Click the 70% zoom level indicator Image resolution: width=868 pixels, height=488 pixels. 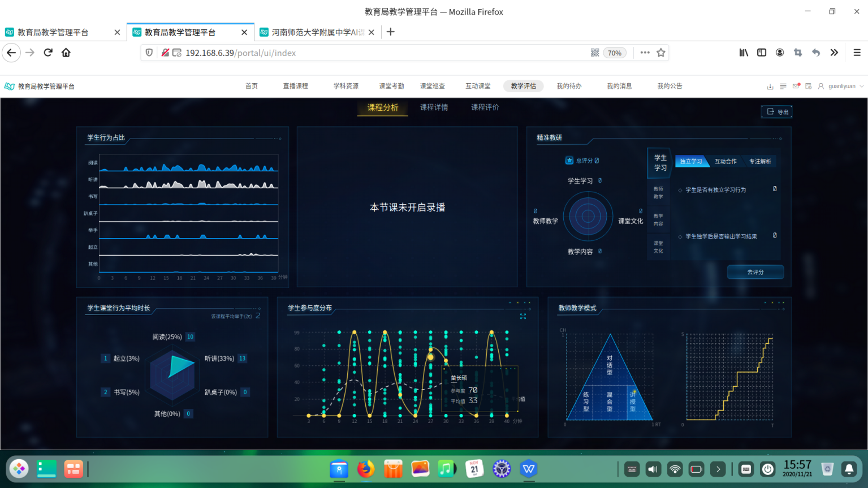(x=615, y=53)
